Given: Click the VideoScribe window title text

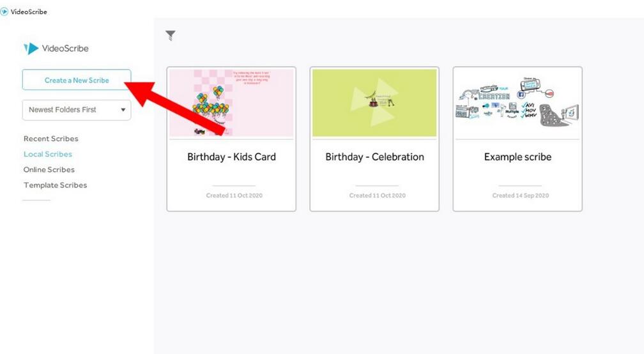Looking at the screenshot, I should (29, 12).
